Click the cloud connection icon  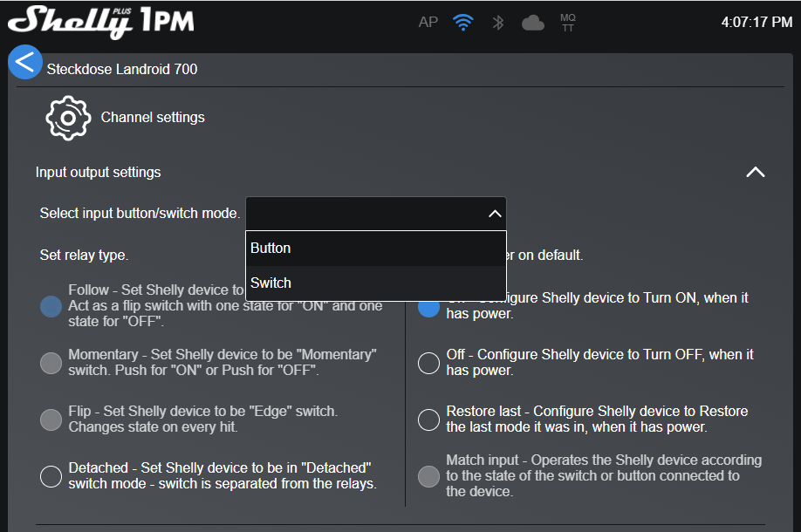coord(532,23)
